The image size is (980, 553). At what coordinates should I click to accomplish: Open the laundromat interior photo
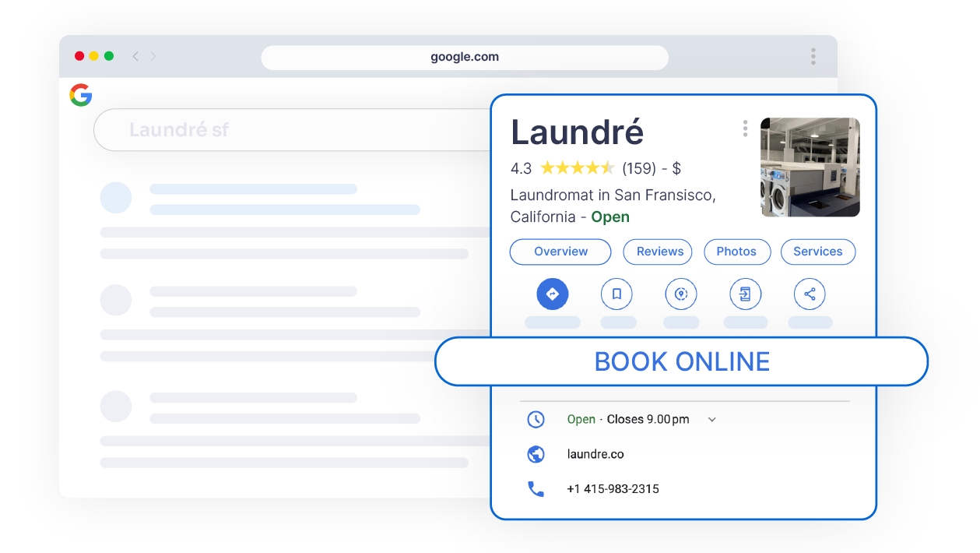point(810,167)
